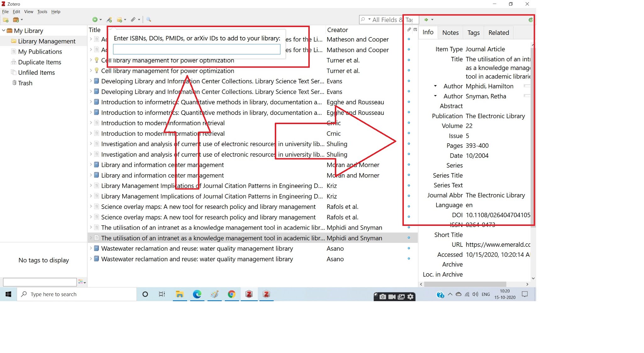
Task: Open the column picker icon in header
Action: [415, 30]
